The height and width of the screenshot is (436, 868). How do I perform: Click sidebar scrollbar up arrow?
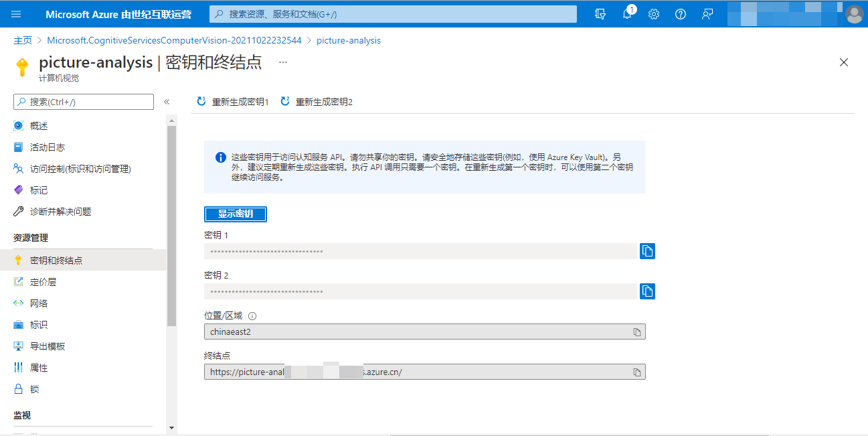(171, 121)
